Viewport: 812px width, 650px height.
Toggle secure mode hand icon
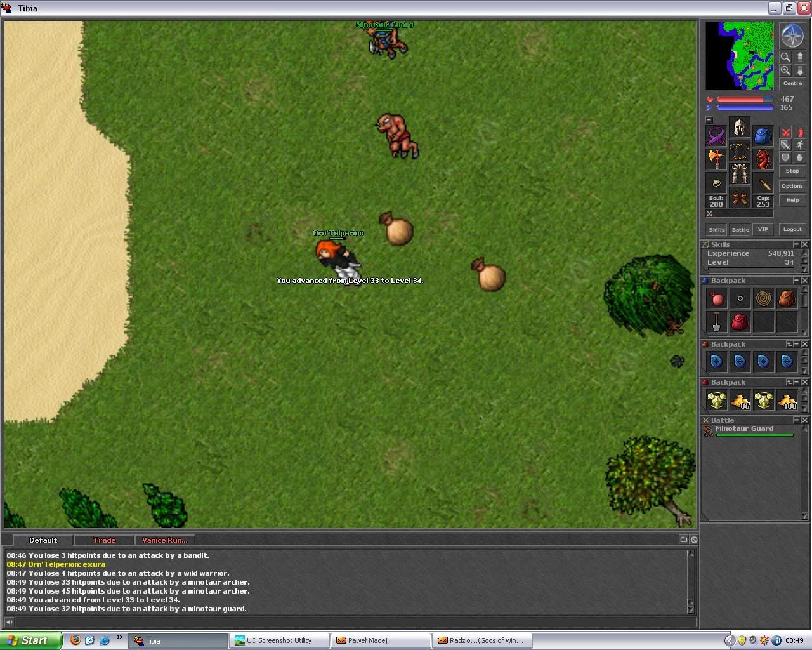799,157
